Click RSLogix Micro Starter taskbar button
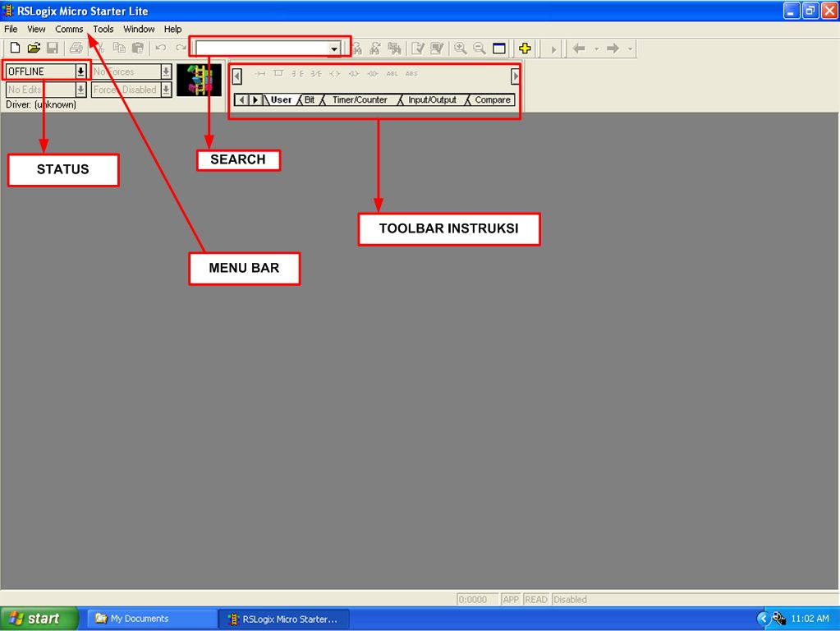 (x=284, y=619)
